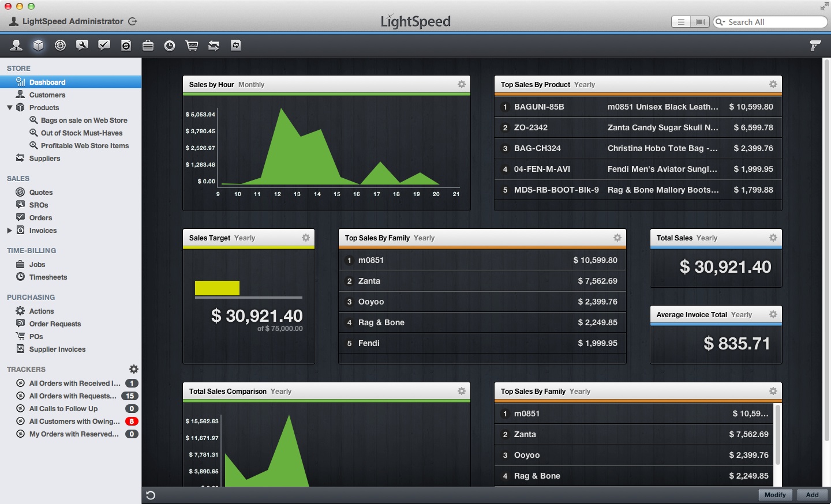Open POs in the sidebar
831x504 pixels.
[x=70, y=336]
